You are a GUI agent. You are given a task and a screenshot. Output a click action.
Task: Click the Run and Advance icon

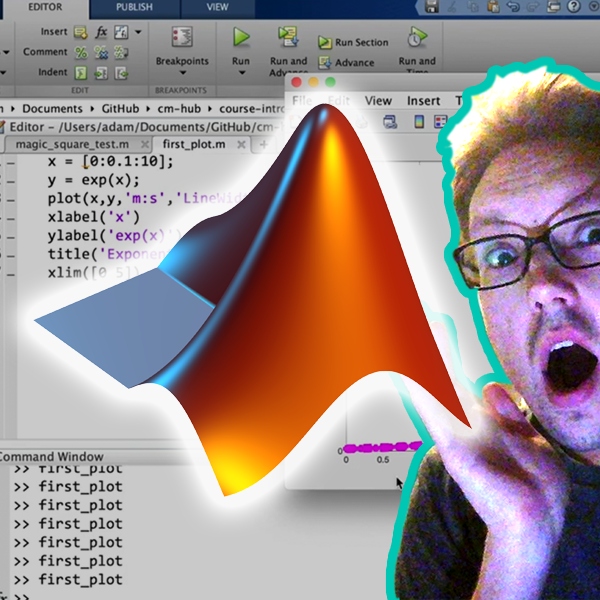click(288, 37)
